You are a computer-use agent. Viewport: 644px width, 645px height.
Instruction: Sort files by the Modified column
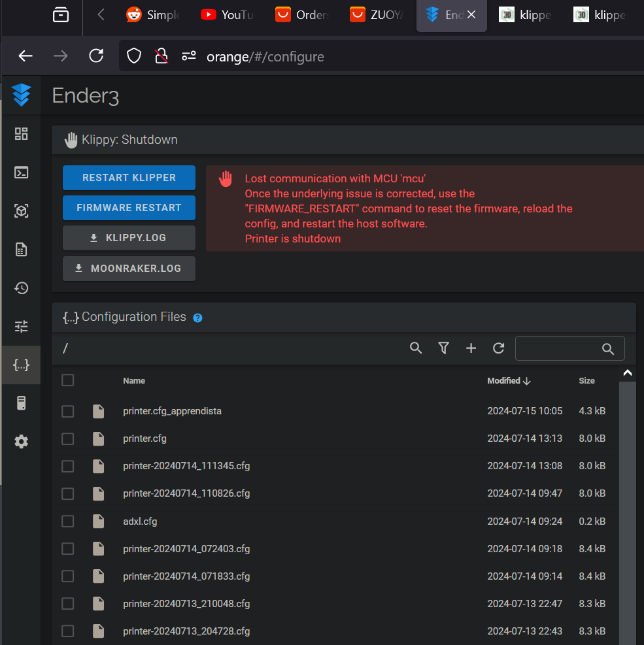509,381
